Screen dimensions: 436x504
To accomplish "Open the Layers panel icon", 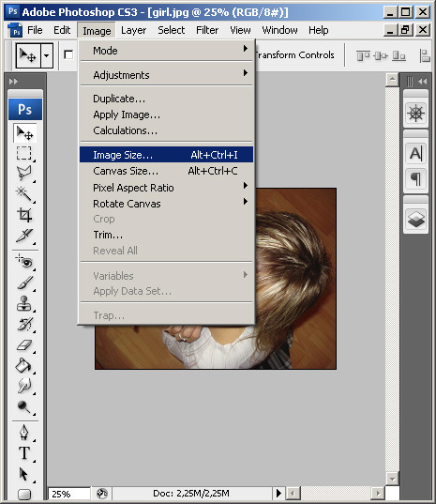I will (415, 220).
